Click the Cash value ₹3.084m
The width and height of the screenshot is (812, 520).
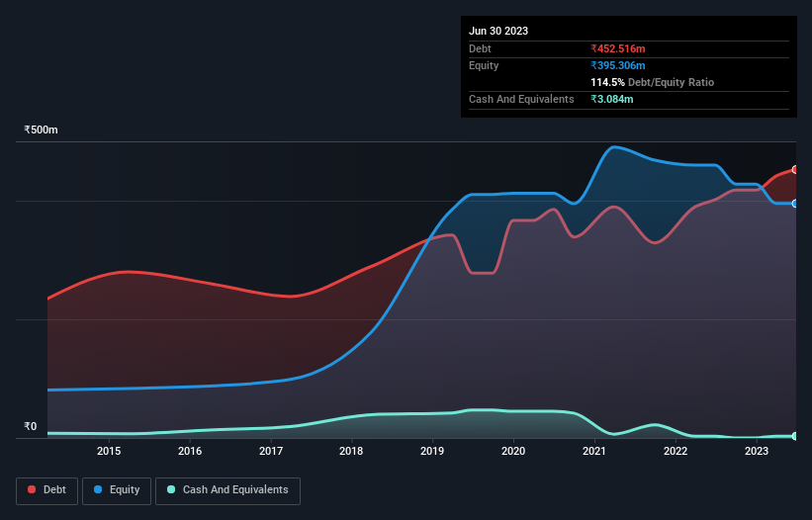(x=611, y=99)
